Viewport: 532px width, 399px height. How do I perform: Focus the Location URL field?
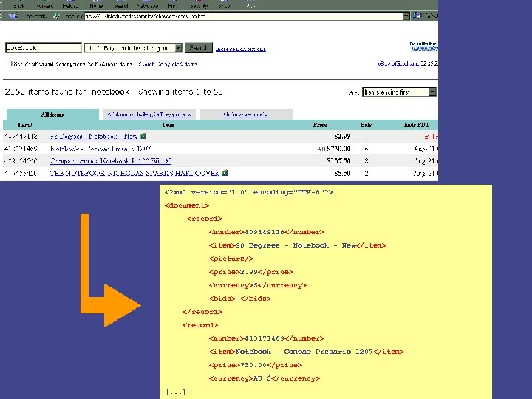coord(243,16)
